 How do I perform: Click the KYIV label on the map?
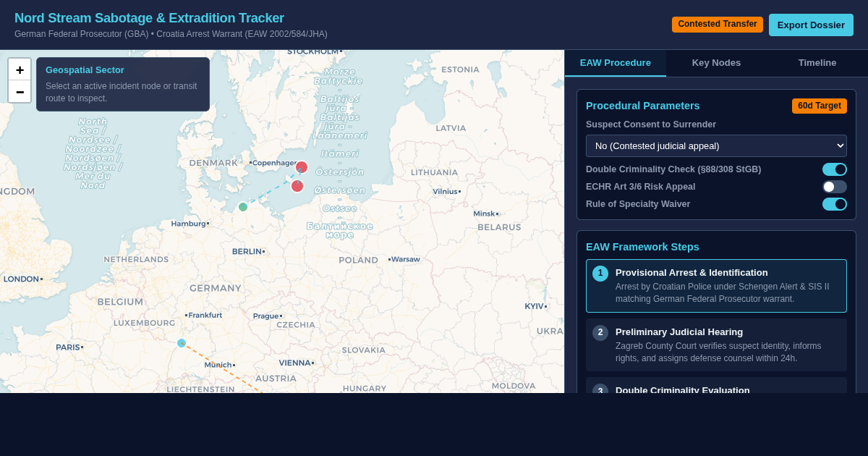click(x=534, y=306)
